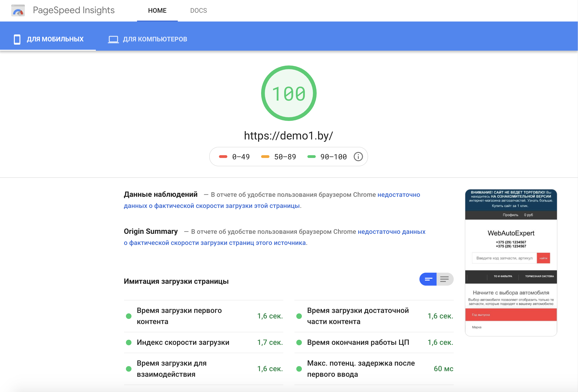The image size is (578, 392).
Task: Click green dot beside Время окончания работы ЦП
Action: point(299,343)
